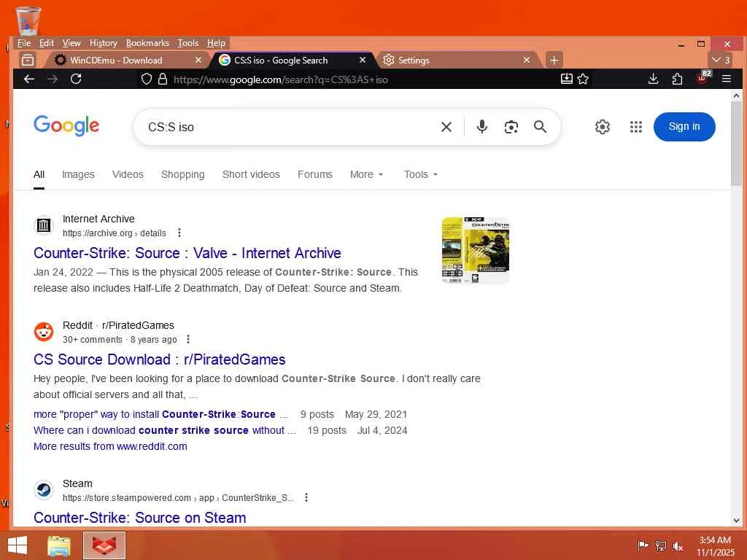
Task: Select the Shopping search filter
Action: [x=183, y=175]
